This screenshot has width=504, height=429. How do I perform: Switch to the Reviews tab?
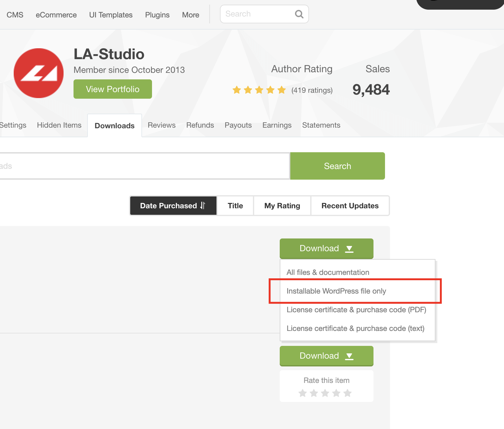click(161, 125)
